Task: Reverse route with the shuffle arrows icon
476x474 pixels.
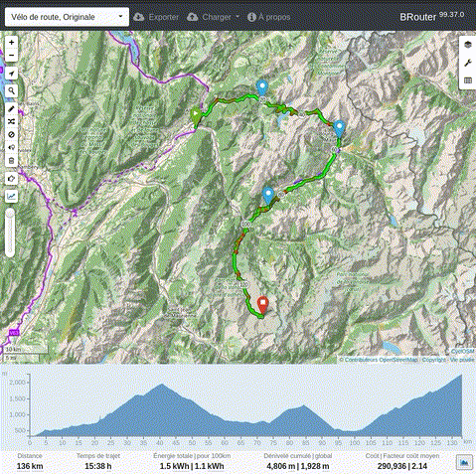Action: tap(11, 121)
